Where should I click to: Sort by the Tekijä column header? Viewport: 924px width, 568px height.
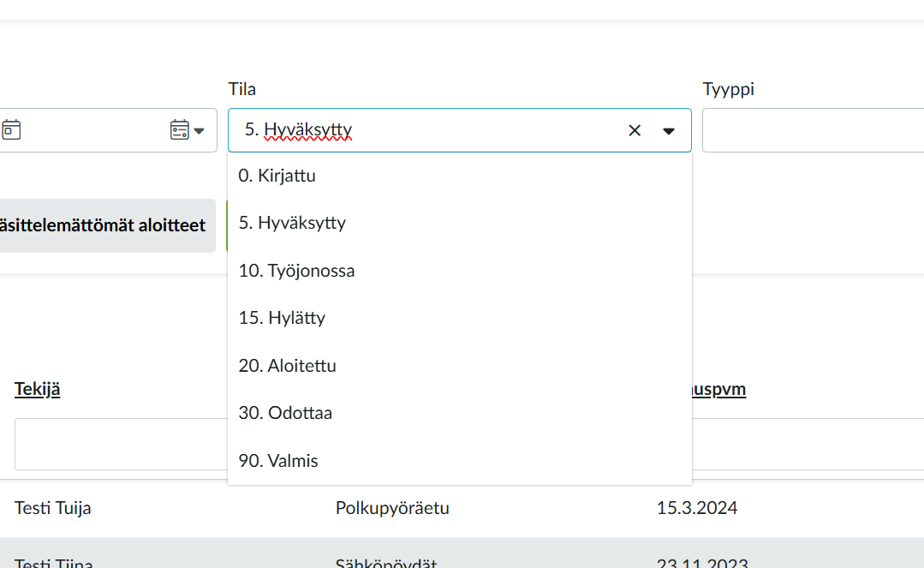(37, 389)
